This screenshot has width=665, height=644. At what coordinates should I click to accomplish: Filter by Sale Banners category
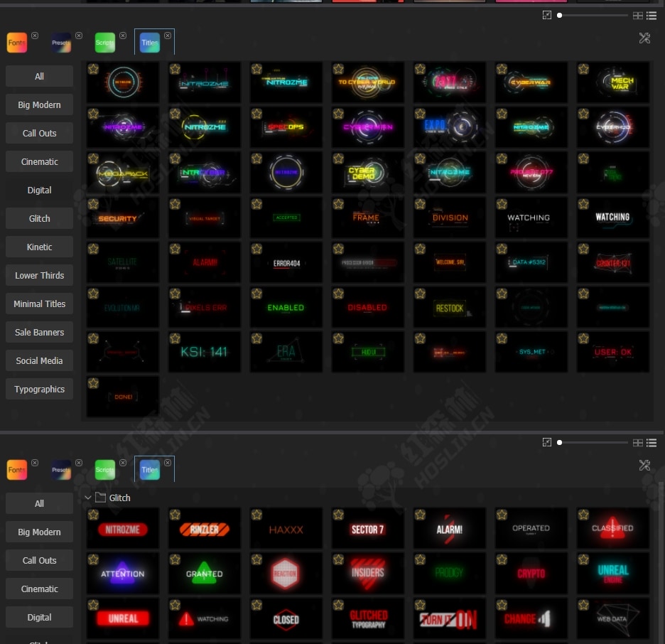click(x=40, y=332)
